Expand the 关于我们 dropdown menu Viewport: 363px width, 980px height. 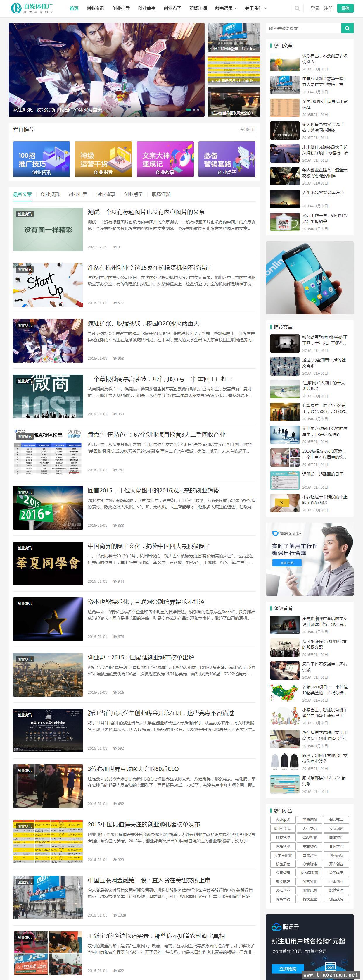(255, 8)
